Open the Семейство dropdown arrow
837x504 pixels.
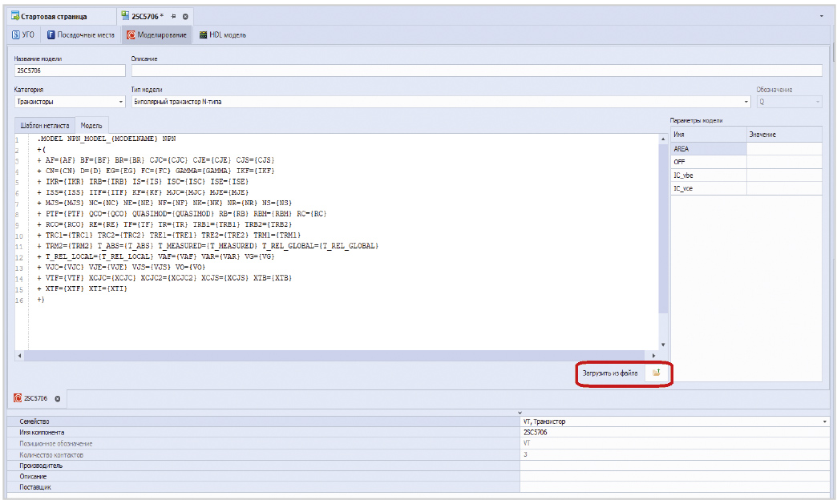[x=825, y=421]
